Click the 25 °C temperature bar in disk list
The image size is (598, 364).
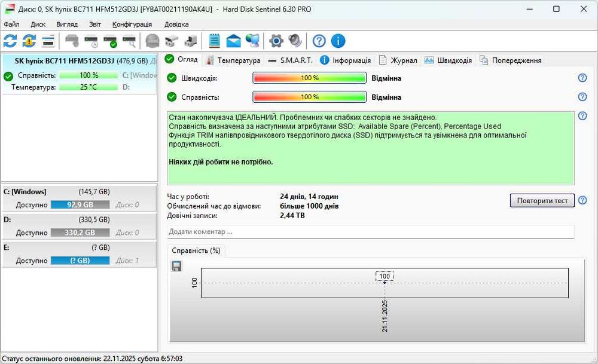[89, 87]
